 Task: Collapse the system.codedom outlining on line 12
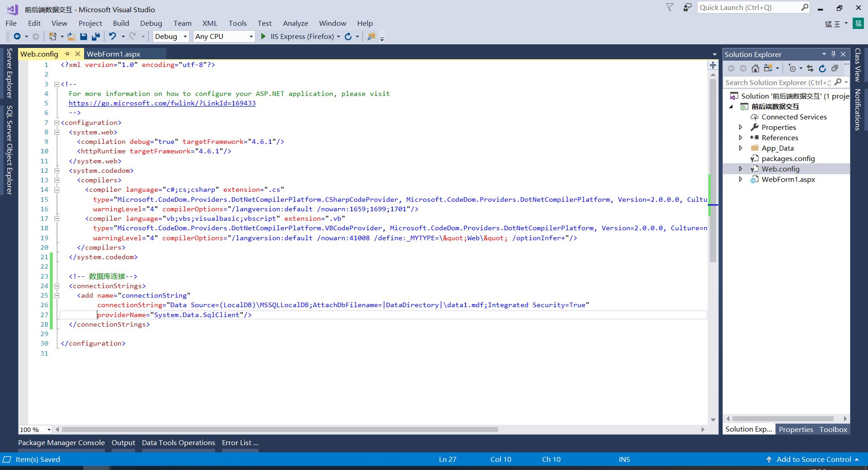[x=57, y=171]
